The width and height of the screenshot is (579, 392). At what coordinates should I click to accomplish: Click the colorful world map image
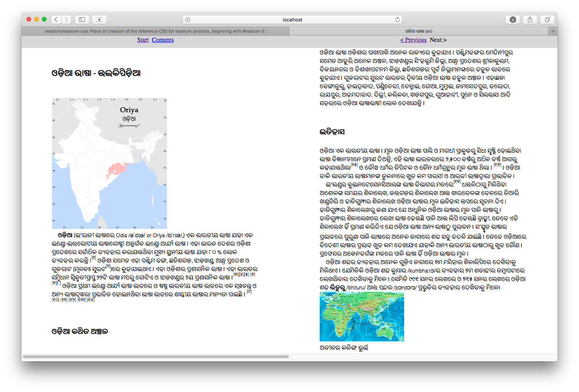click(362, 316)
